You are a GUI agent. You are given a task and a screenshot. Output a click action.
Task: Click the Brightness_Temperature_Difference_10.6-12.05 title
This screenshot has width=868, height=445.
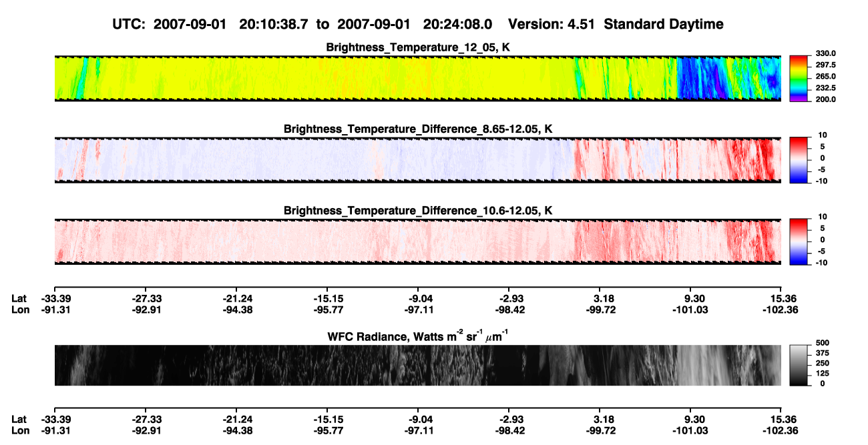tap(418, 210)
